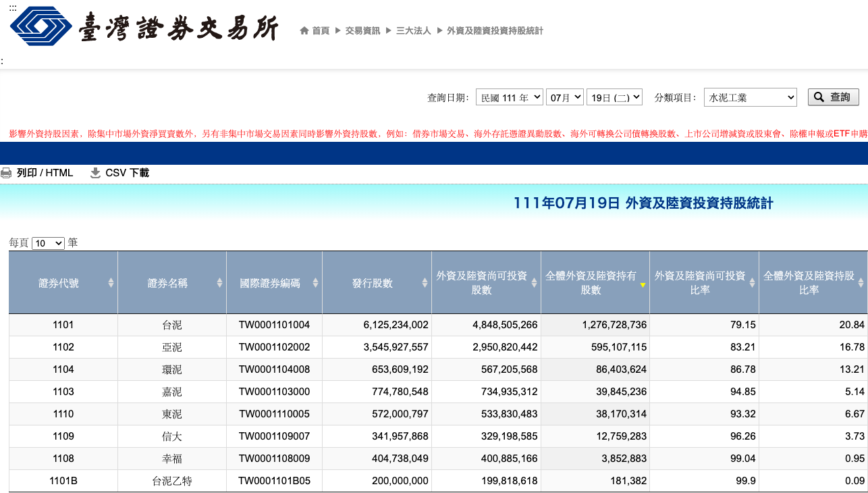Viewport: 868px width, 493px height.
Task: Go to 首頁 in the breadcrumb
Action: 321,30
